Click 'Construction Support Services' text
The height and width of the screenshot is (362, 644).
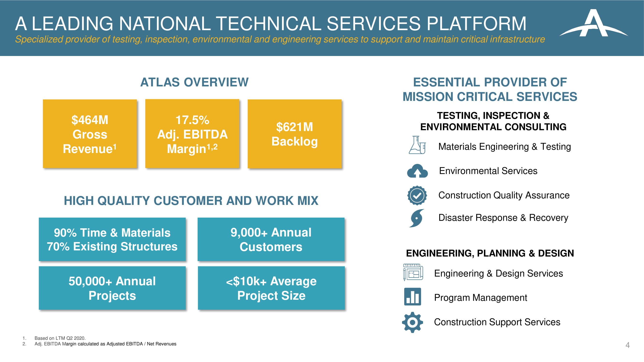(x=497, y=322)
